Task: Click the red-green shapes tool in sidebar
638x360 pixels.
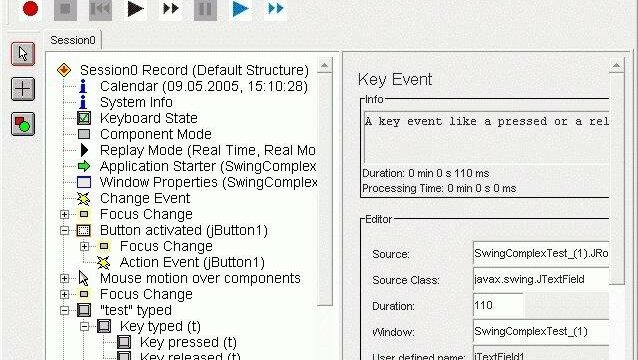Action: tap(23, 124)
